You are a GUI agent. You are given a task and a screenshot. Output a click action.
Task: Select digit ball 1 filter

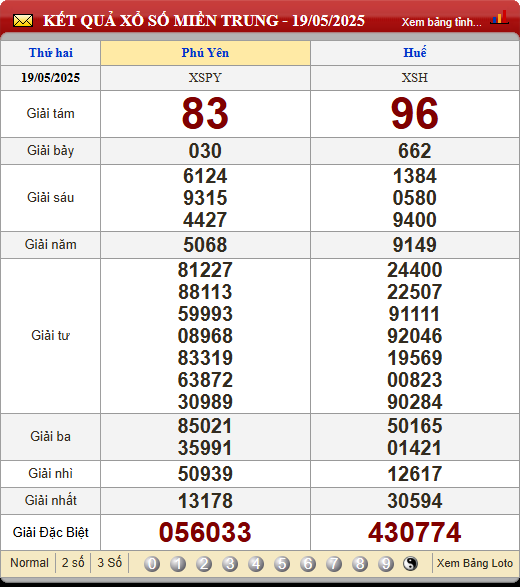coord(178,564)
